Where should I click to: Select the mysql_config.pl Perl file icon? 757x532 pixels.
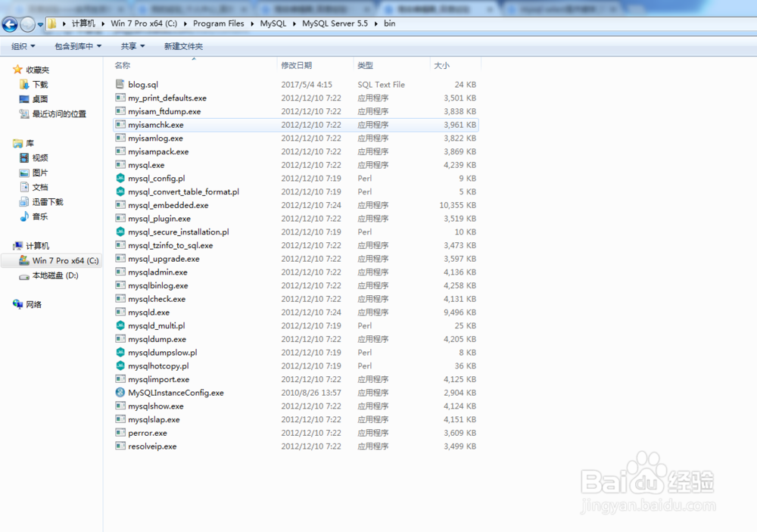point(120,178)
